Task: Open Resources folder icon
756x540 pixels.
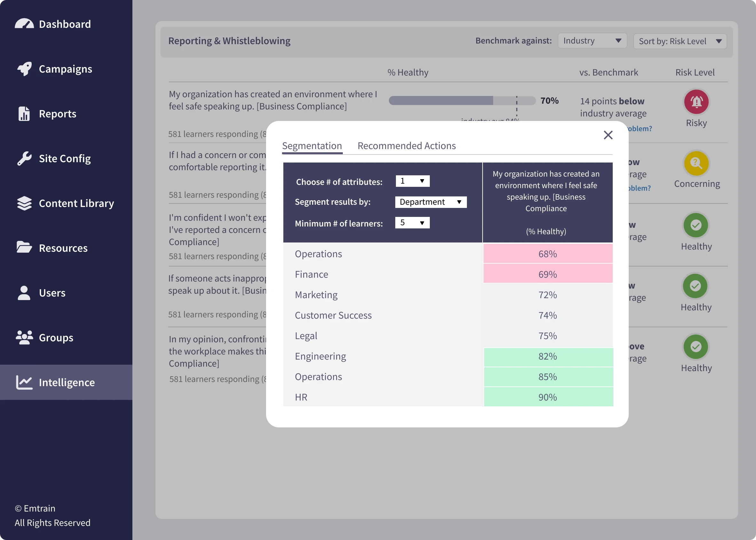Action: (24, 247)
